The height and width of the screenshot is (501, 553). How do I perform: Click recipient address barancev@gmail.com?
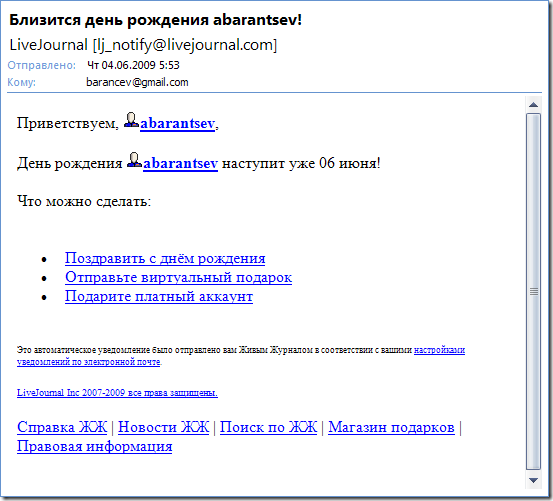(137, 82)
